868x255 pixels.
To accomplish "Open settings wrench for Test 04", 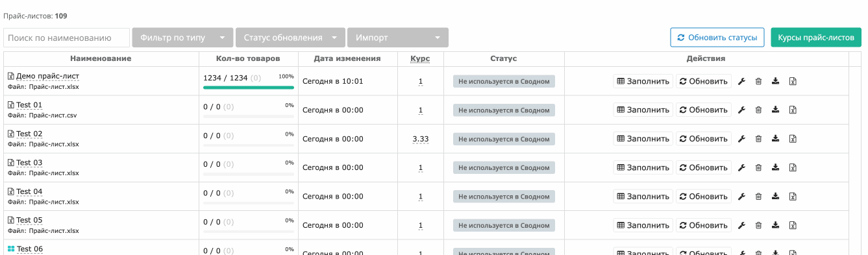I will pyautogui.click(x=741, y=197).
